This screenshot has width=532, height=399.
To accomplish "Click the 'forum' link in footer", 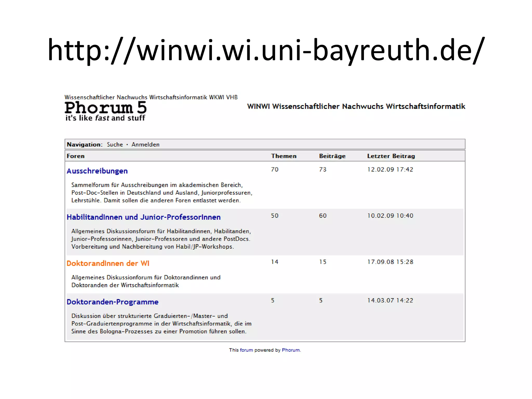I will pyautogui.click(x=246, y=350).
